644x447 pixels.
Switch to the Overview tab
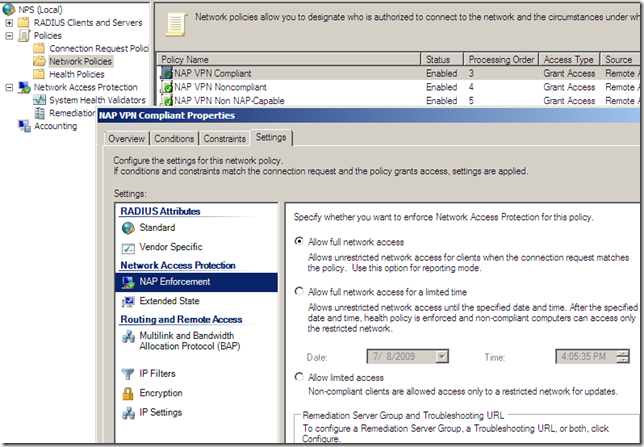click(126, 138)
